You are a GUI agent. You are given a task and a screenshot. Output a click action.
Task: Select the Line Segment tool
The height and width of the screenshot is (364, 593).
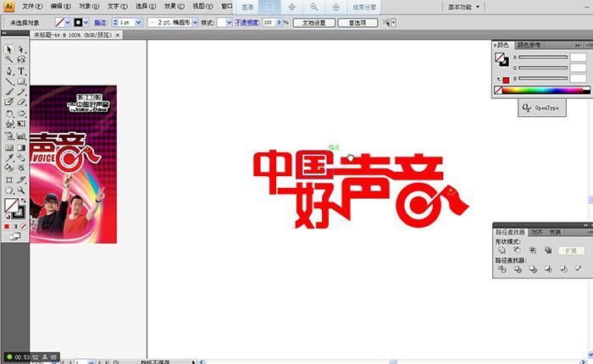point(9,81)
